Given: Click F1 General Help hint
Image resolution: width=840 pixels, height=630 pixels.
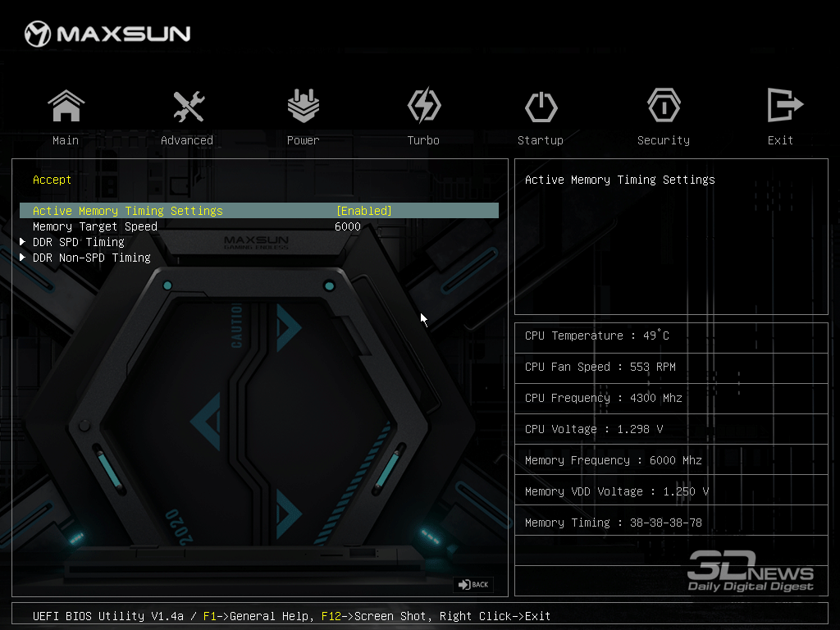Looking at the screenshot, I should [258, 616].
